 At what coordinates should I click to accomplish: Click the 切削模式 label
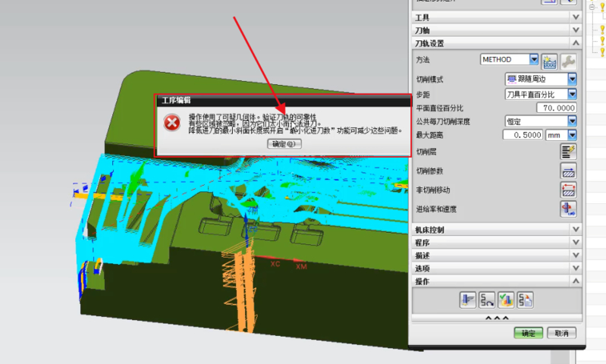point(430,79)
